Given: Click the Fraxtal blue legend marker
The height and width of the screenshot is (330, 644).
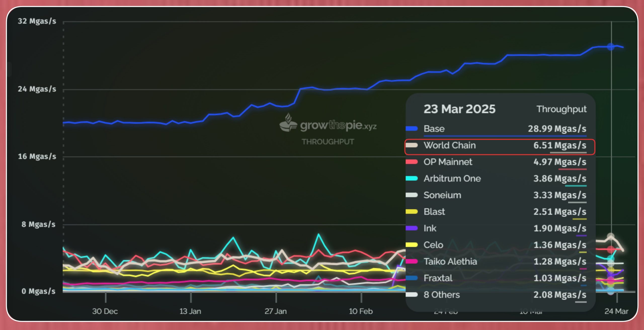Looking at the screenshot, I should click(x=412, y=278).
